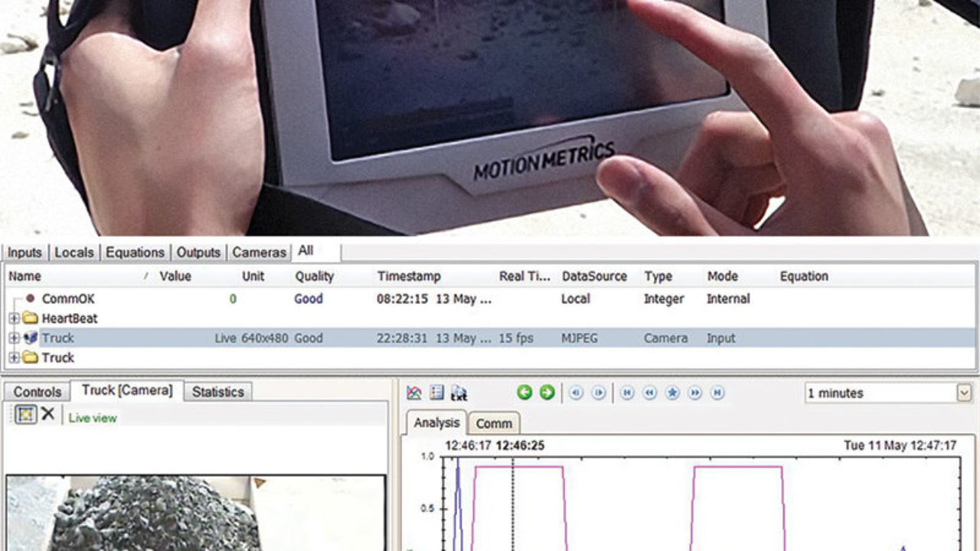Click the Type column header
Image resolution: width=980 pixels, height=551 pixels.
tap(658, 276)
